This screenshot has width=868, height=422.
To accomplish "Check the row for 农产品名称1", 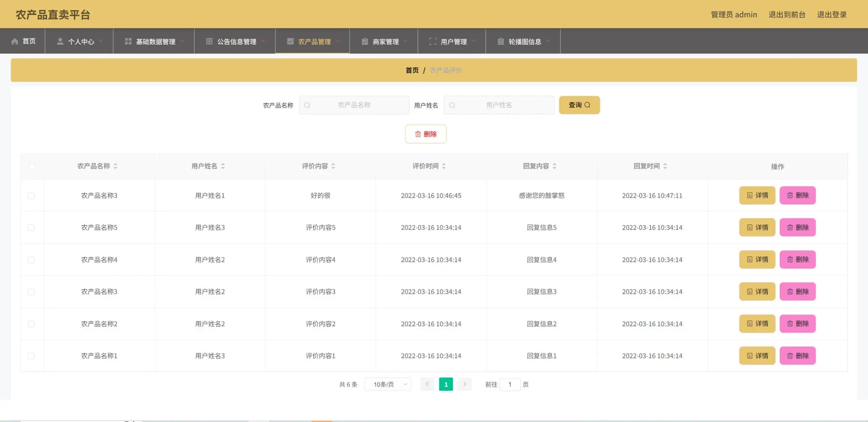I will [x=31, y=356].
